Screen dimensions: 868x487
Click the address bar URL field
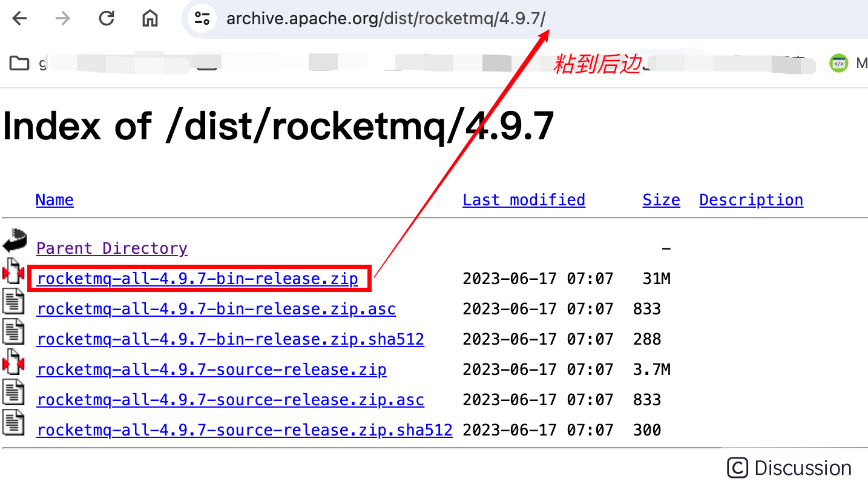click(385, 18)
